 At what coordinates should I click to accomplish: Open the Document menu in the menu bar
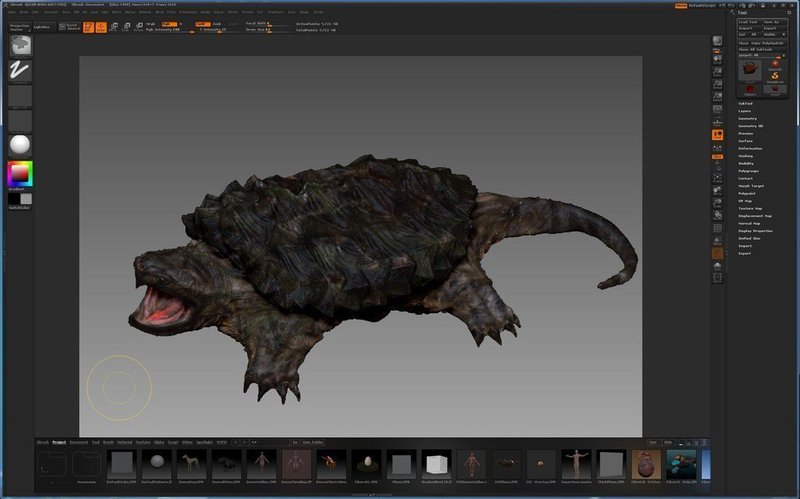click(x=51, y=12)
